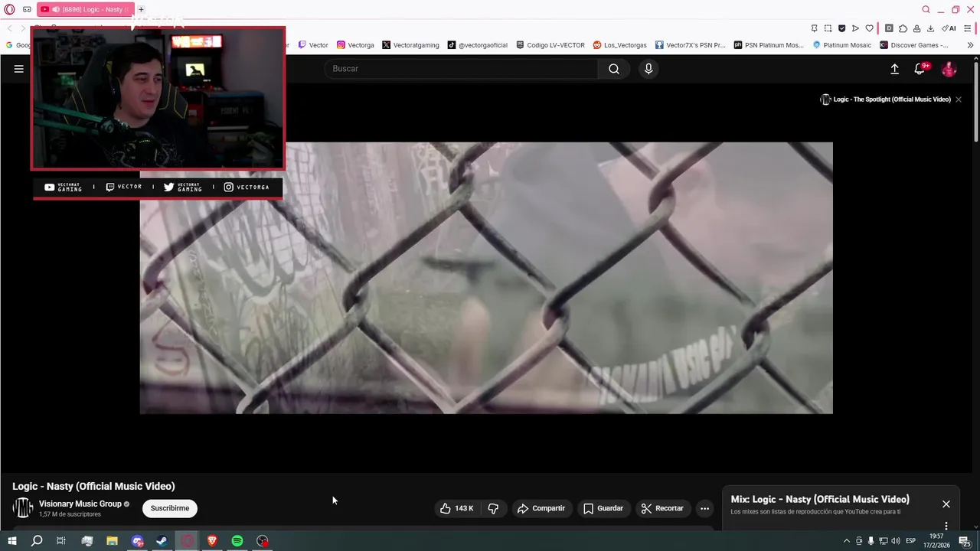Open the Opera ad blocker shield icon
The height and width of the screenshot is (551, 980).
[x=841, y=28]
